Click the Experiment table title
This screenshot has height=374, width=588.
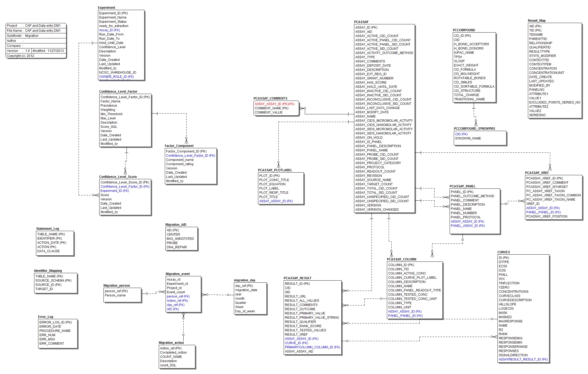click(107, 7)
